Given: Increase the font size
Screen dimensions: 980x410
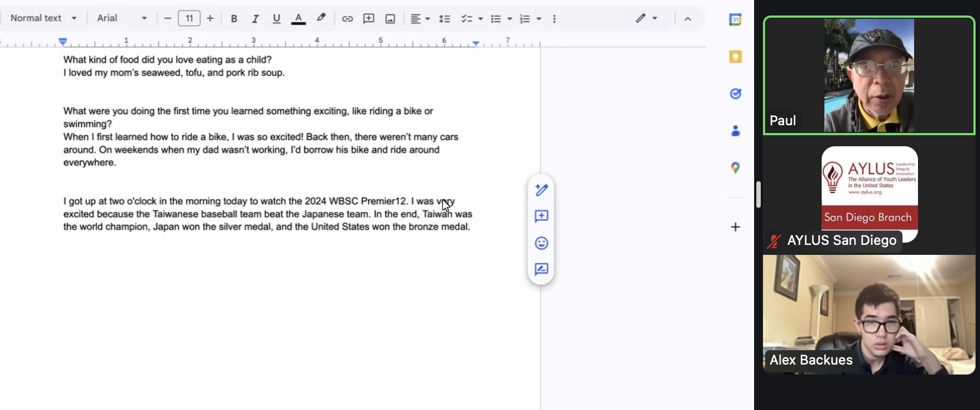Looking at the screenshot, I should pyautogui.click(x=210, y=18).
